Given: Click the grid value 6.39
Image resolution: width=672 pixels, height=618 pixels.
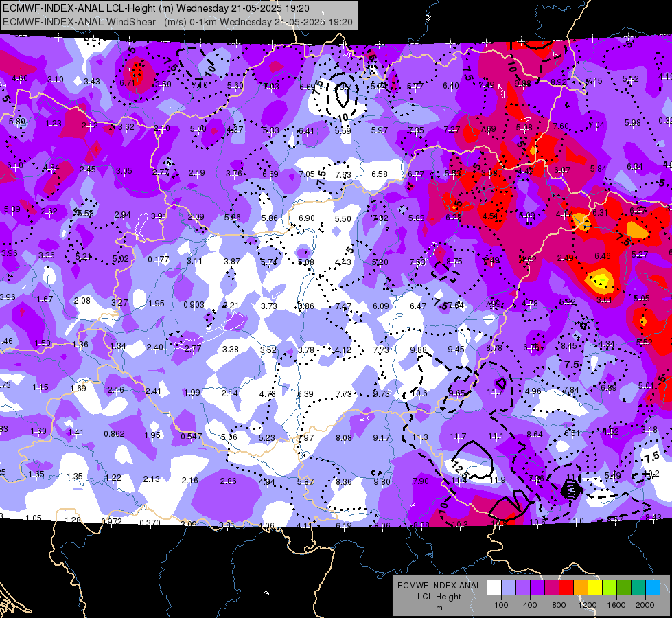Looking at the screenshot, I should click(305, 393).
